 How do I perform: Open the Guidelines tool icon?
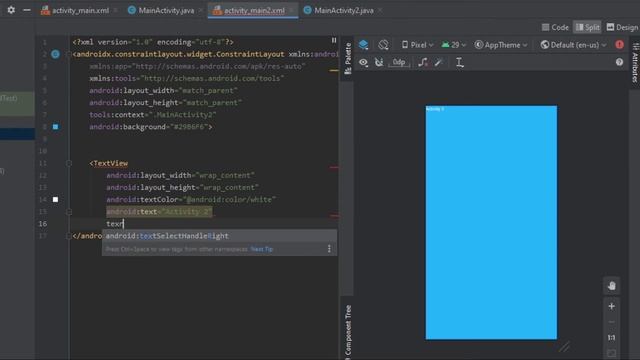point(460,62)
